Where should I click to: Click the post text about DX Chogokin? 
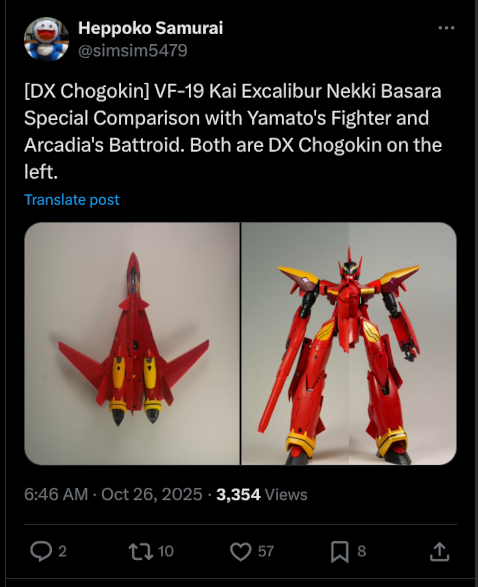pos(233,131)
